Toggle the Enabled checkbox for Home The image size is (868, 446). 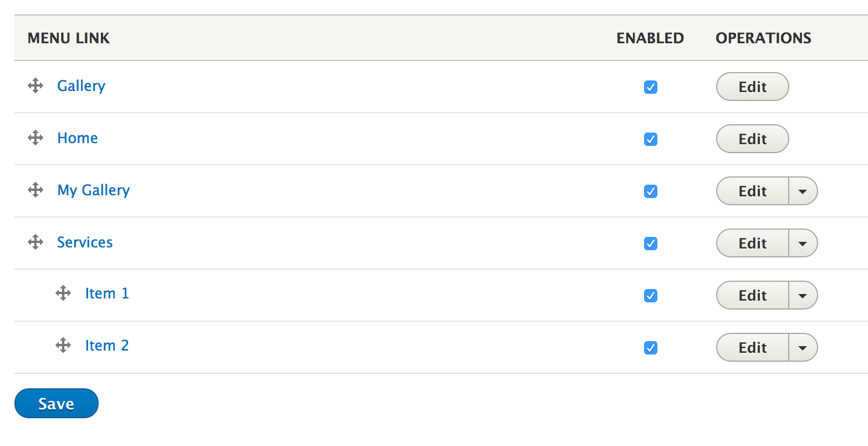coord(651,139)
